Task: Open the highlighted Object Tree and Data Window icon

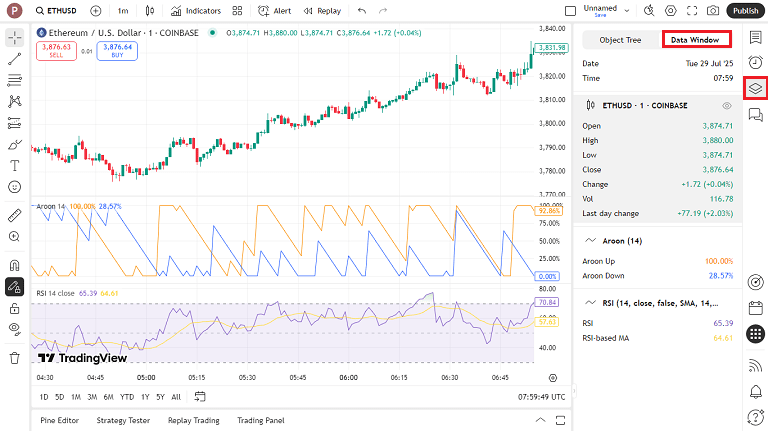Action: [x=755, y=89]
